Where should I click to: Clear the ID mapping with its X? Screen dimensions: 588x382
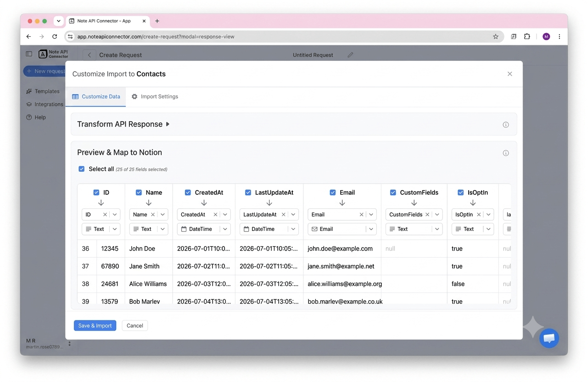pos(105,214)
